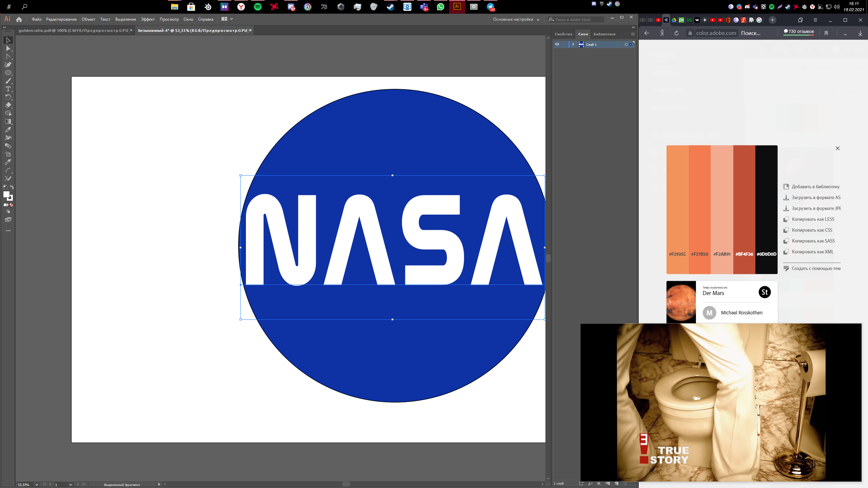Open Spotify from the taskbar

[x=257, y=7]
